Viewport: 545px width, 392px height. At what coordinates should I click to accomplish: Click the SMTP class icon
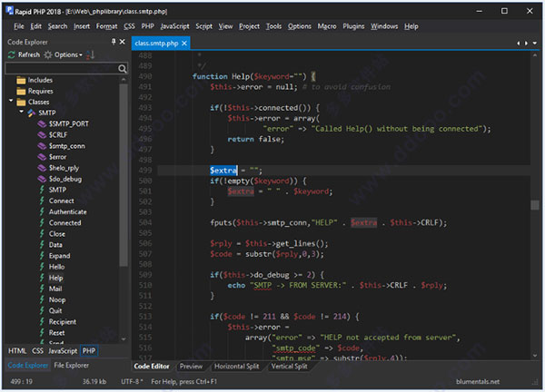coord(31,113)
